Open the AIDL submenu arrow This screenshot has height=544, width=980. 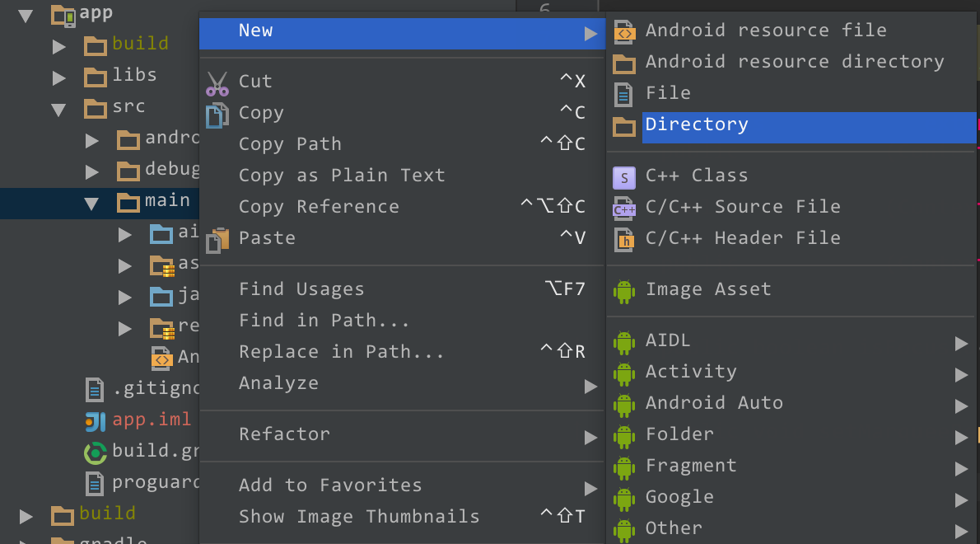(x=961, y=343)
